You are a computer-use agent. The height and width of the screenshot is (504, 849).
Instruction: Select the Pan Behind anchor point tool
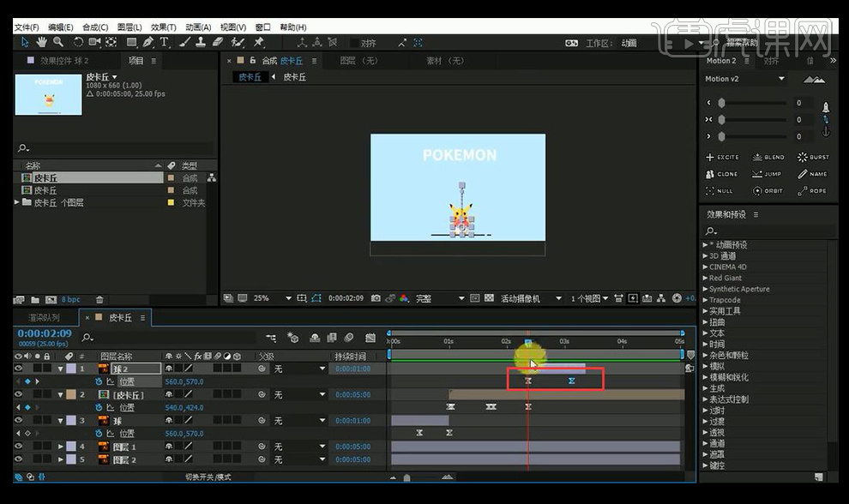[111, 42]
